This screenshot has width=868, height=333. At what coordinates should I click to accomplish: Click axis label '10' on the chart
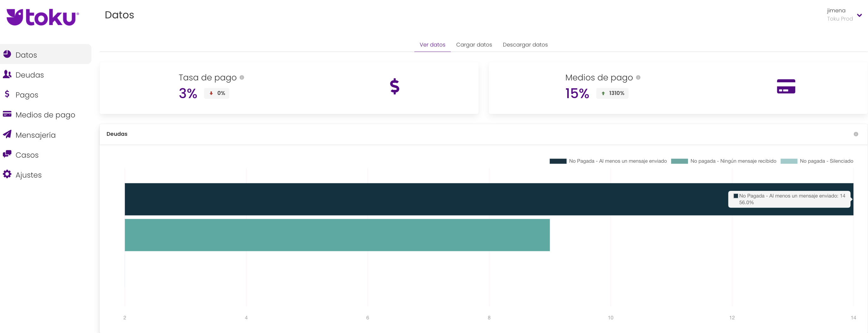pyautogui.click(x=610, y=317)
